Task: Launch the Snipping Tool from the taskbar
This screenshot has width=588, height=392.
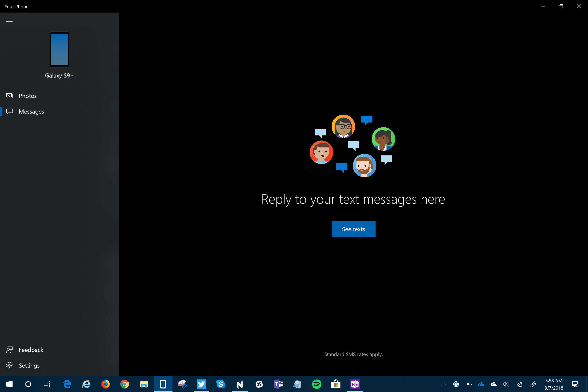Action: pyautogui.click(x=182, y=384)
